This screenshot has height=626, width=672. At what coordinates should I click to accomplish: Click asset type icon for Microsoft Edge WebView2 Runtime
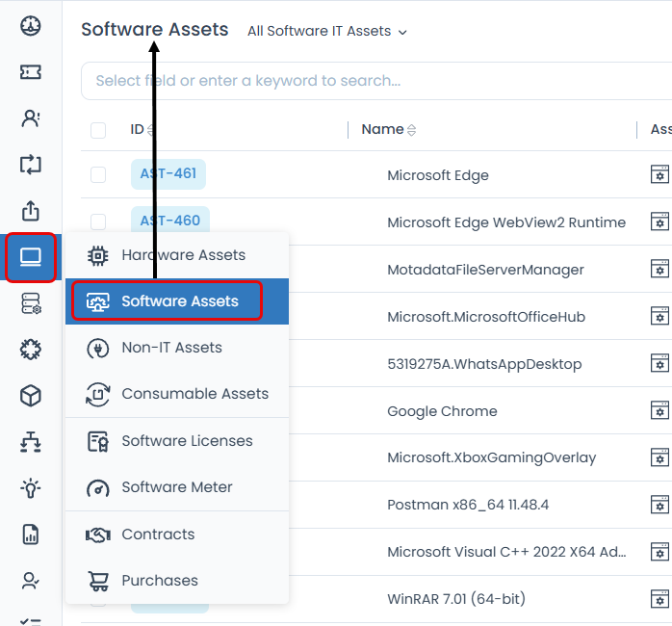pos(659,222)
